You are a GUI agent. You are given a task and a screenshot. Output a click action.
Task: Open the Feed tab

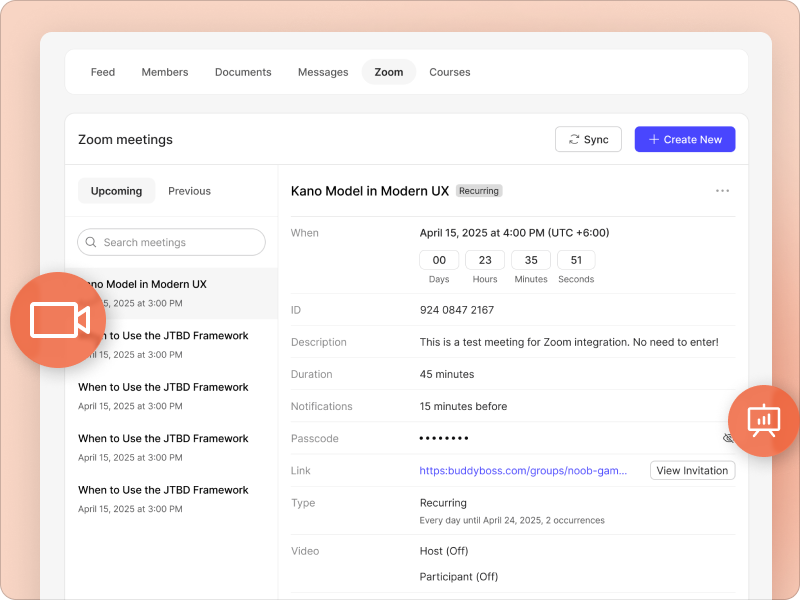[103, 72]
